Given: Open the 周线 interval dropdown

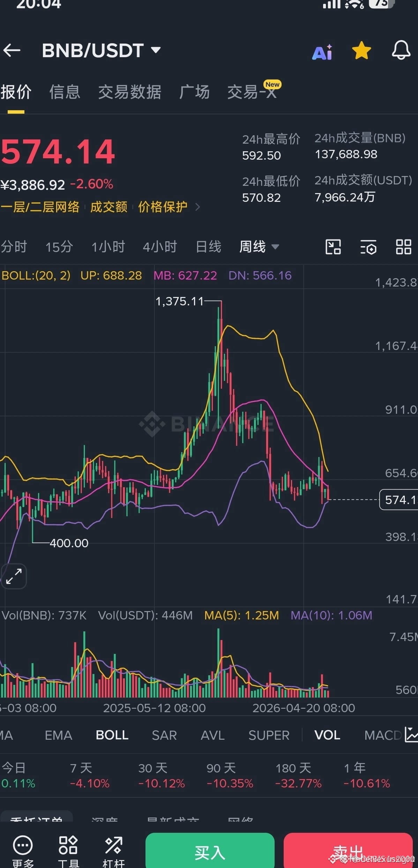Looking at the screenshot, I should (x=259, y=247).
